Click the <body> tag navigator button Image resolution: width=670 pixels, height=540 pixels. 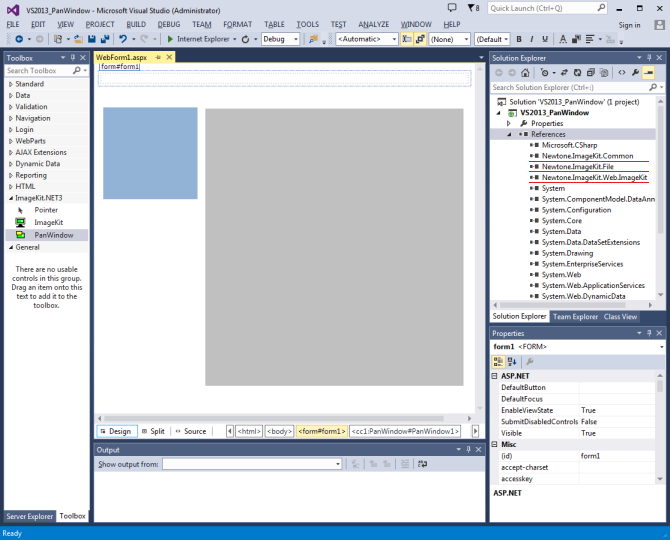tap(279, 431)
